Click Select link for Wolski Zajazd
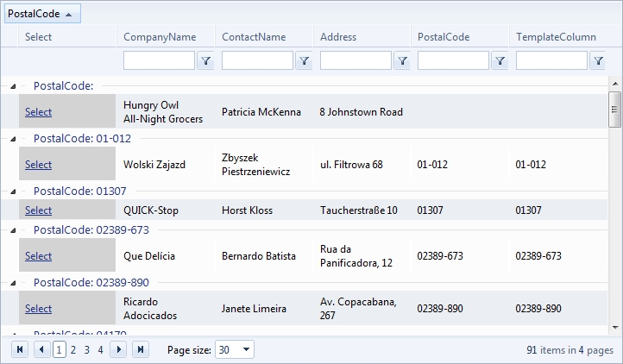This screenshot has height=364, width=623. (38, 164)
